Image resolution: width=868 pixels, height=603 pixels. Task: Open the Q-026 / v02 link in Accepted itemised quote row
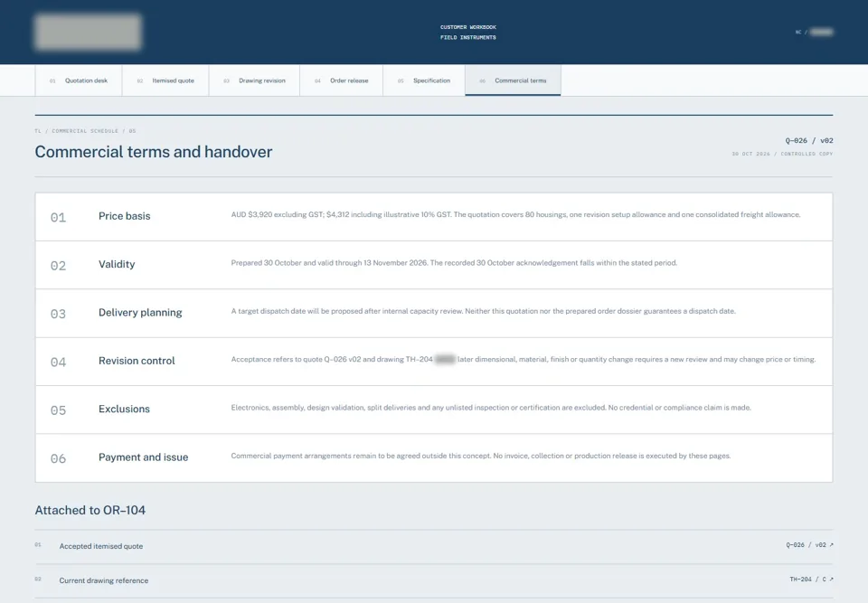click(809, 545)
